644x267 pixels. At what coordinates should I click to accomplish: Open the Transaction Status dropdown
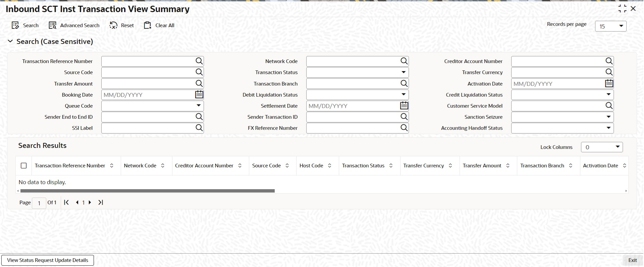point(357,72)
